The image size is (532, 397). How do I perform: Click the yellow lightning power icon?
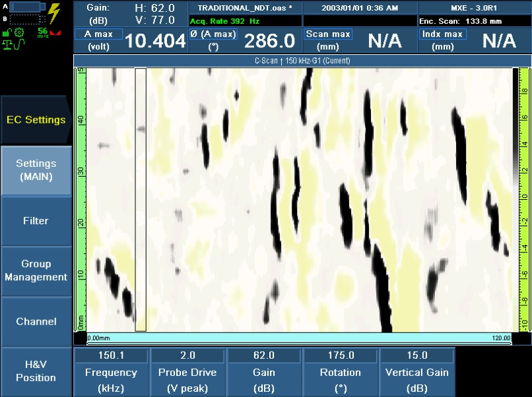coord(54,13)
